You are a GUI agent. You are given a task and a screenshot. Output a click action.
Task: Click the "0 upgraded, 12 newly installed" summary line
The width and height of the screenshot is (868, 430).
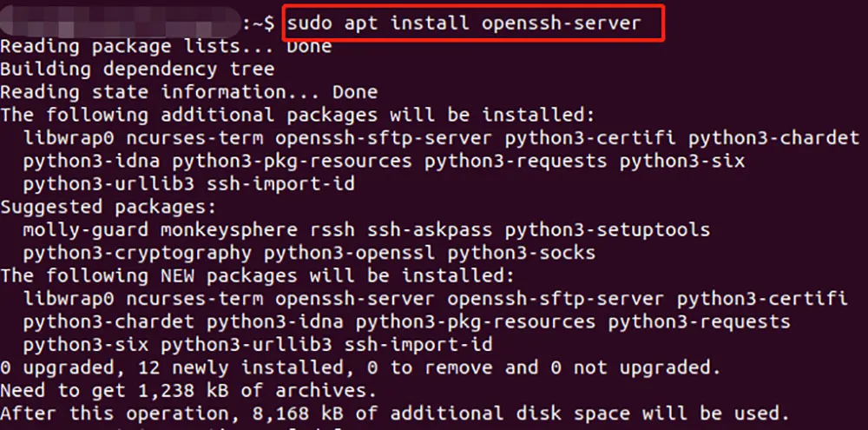coord(360,367)
